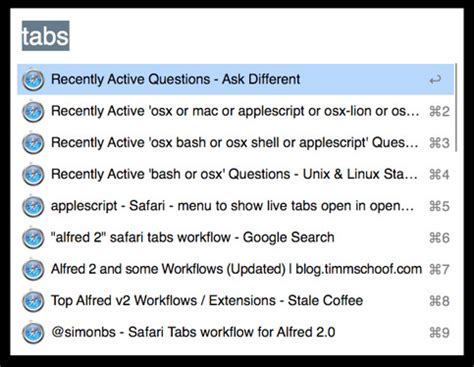Click the 'tabs' search query field
The image size is (474, 367).
pyautogui.click(x=237, y=36)
